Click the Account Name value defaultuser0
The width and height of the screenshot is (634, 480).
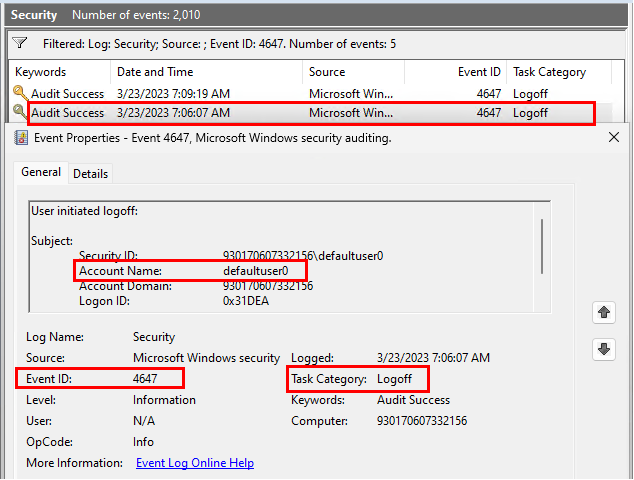point(255,271)
